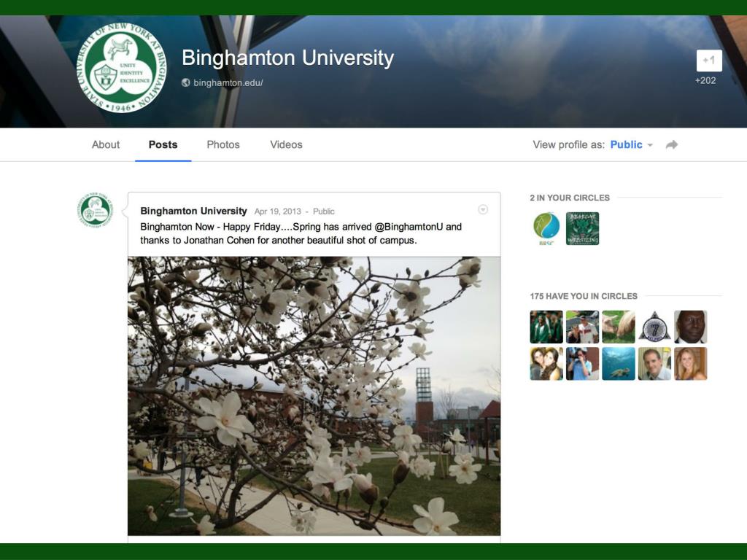747x560 pixels.
Task: Open the Photos tab
Action: point(223,145)
